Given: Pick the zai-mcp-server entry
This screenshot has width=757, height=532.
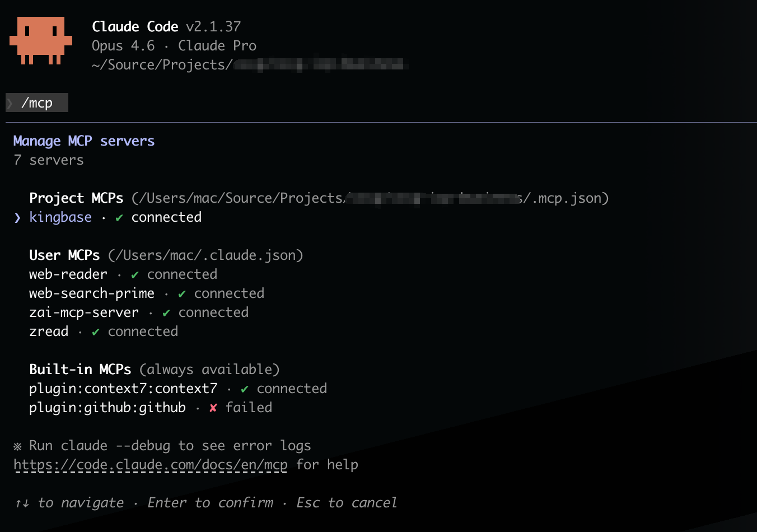Looking at the screenshot, I should pos(83,312).
